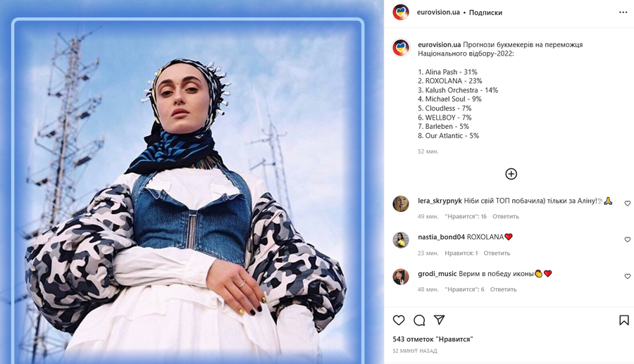
Task: Click the Подписки following button in header
Action: pyautogui.click(x=485, y=13)
